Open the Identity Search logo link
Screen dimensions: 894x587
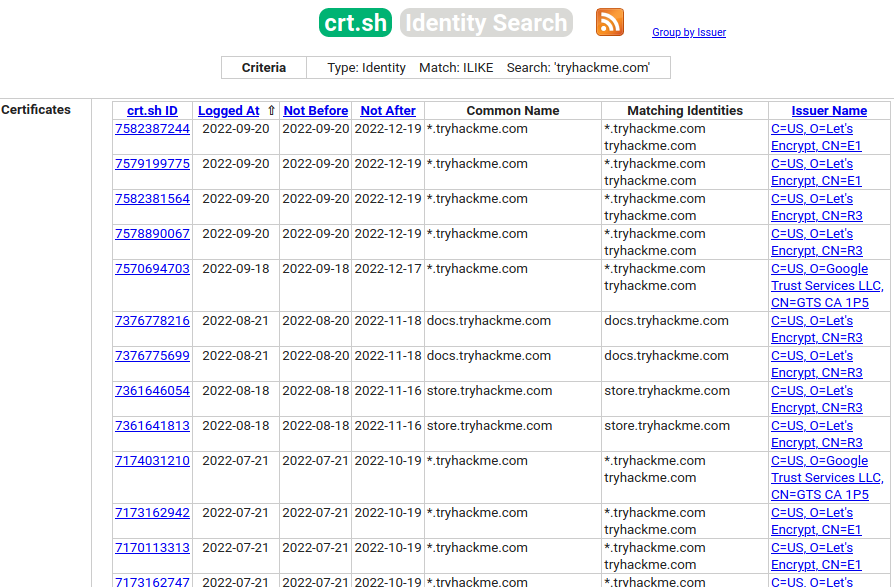486,22
